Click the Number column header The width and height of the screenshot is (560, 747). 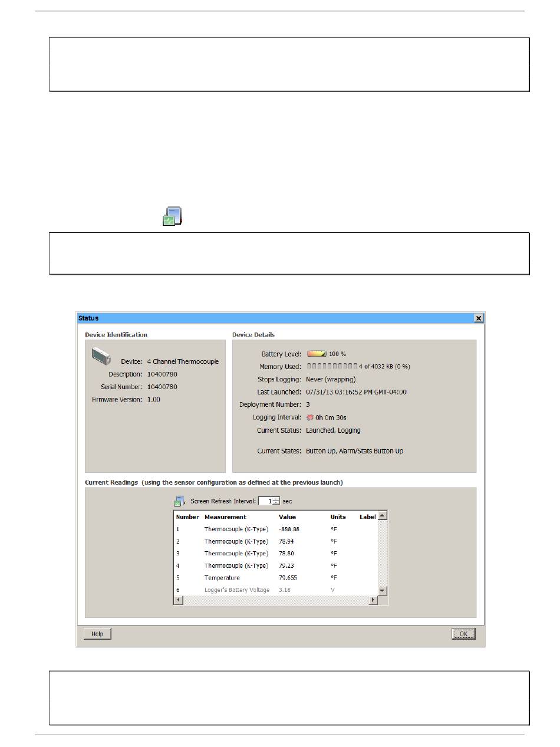[x=187, y=517]
